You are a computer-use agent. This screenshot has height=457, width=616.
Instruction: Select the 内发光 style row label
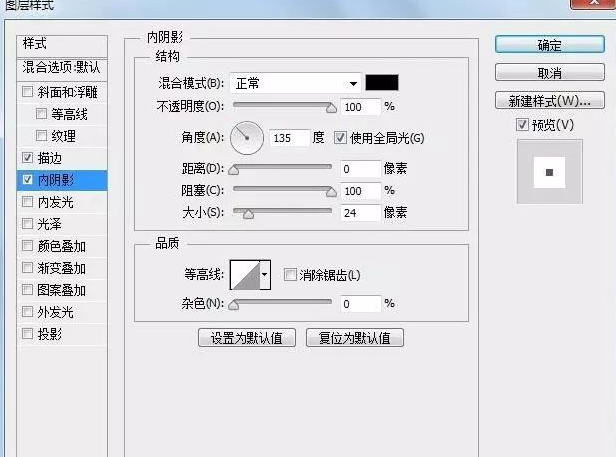point(55,202)
